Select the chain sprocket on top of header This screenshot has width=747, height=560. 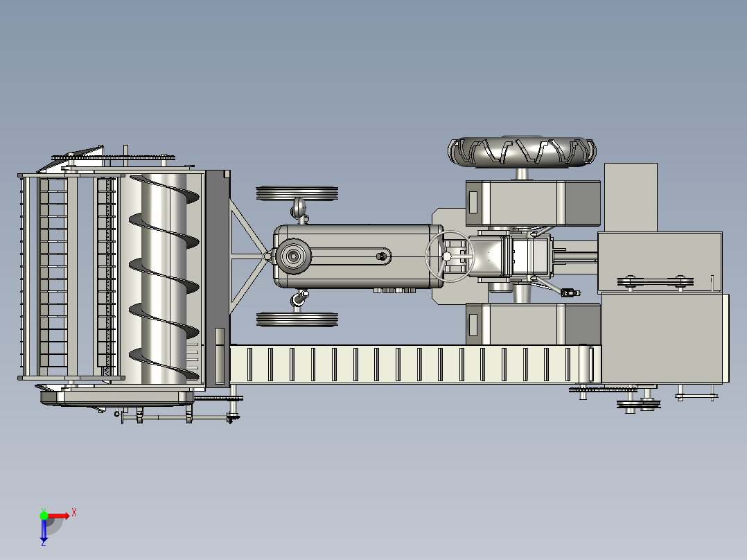click(x=114, y=157)
